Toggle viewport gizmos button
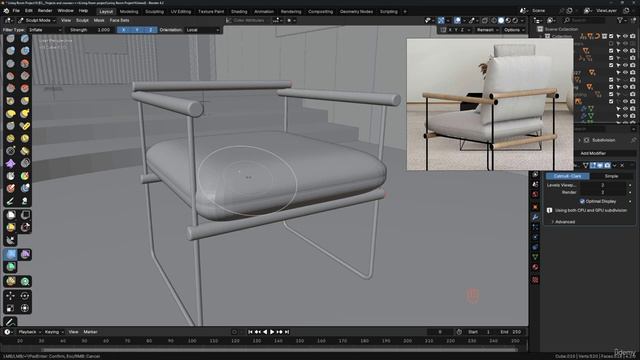The image size is (640, 360). pyautogui.click(x=441, y=20)
